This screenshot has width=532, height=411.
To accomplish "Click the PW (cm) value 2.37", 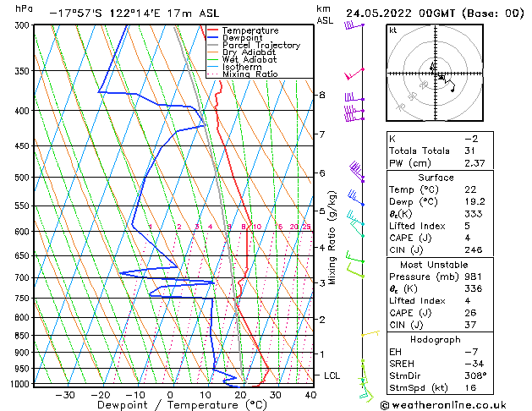I will 474,163.
